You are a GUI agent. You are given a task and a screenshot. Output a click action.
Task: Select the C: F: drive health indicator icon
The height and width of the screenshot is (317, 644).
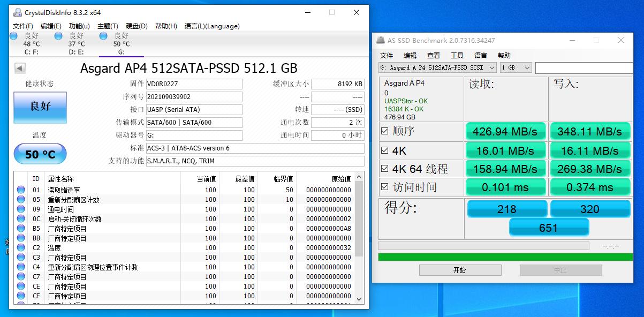click(x=13, y=35)
